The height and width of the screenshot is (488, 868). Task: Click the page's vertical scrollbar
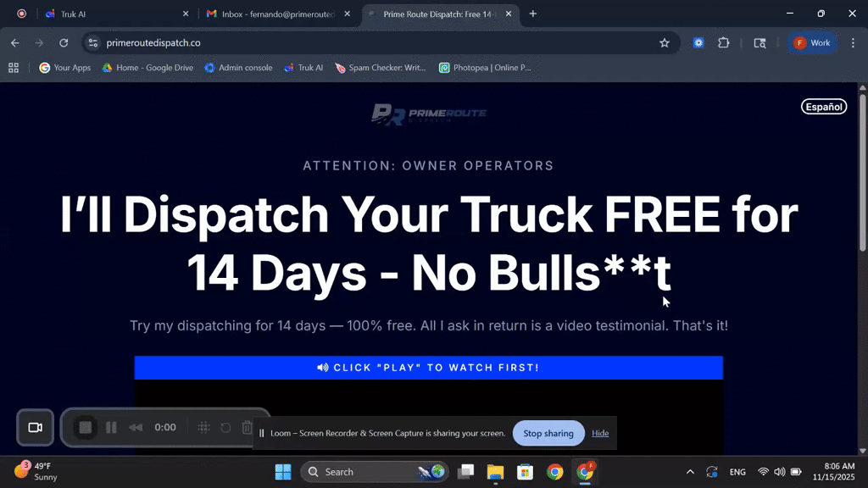pos(862,171)
